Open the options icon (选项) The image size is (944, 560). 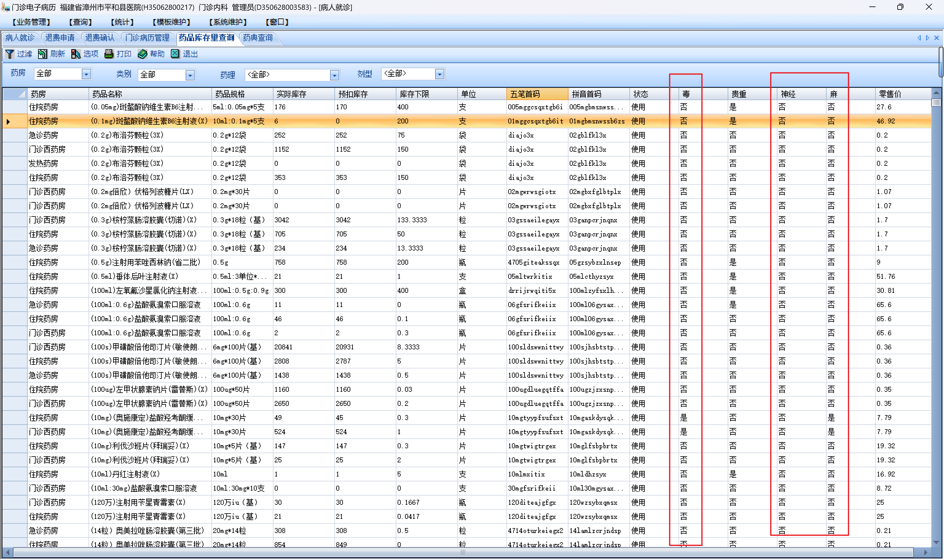tap(76, 54)
